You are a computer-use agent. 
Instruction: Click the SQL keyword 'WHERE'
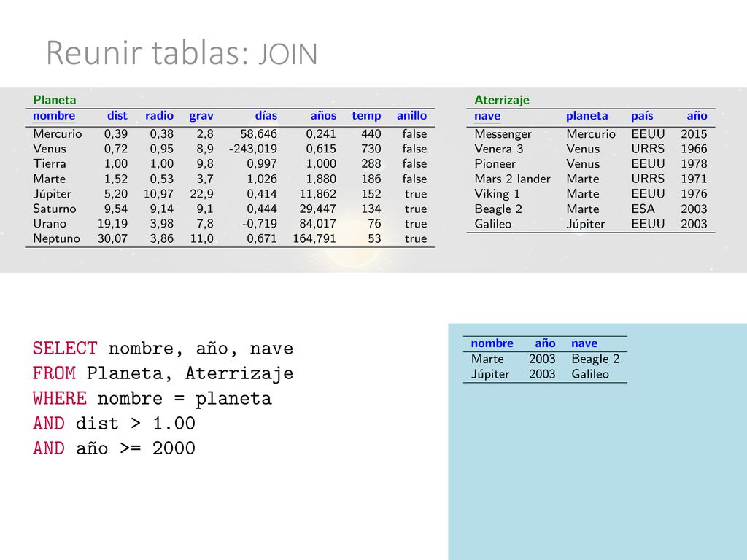[60, 398]
